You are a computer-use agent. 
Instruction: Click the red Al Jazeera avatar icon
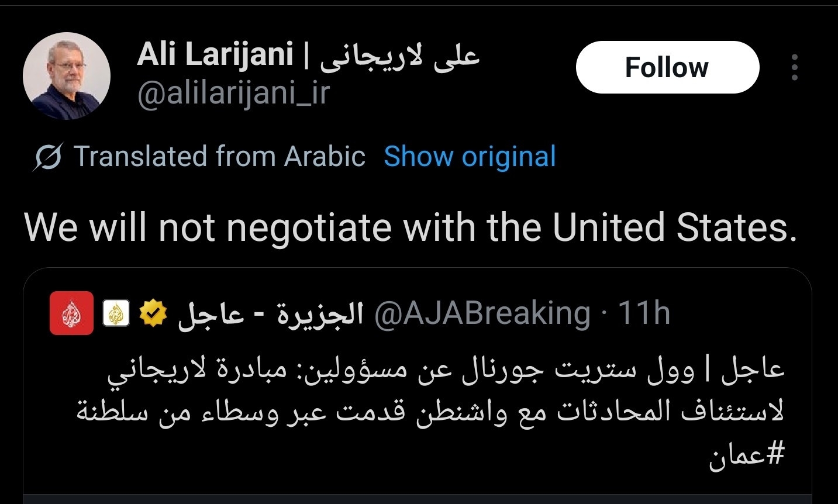tap(71, 313)
